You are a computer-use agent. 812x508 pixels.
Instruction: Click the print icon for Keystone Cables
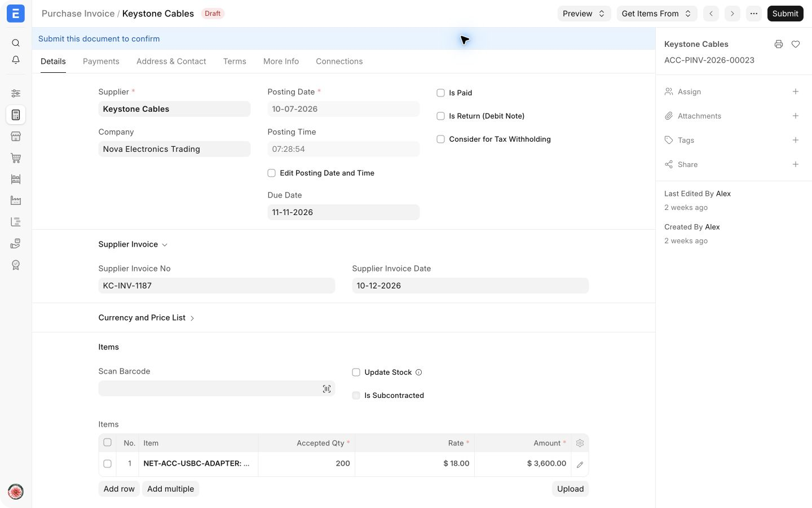tap(779, 44)
